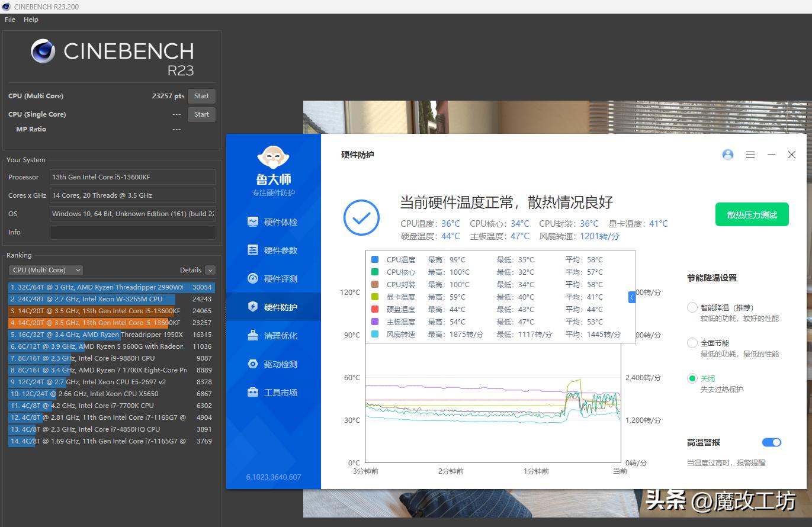Open the 硬件评测 benchmark section

click(273, 278)
